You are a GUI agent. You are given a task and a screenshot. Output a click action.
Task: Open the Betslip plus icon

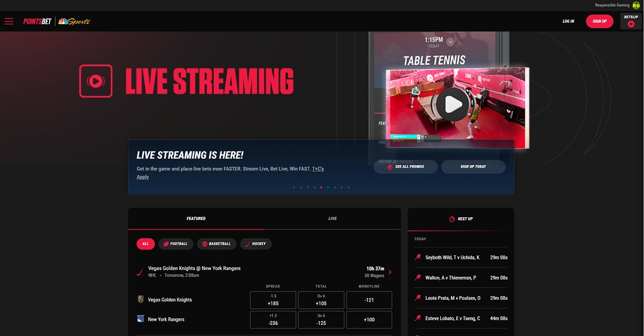pyautogui.click(x=631, y=24)
